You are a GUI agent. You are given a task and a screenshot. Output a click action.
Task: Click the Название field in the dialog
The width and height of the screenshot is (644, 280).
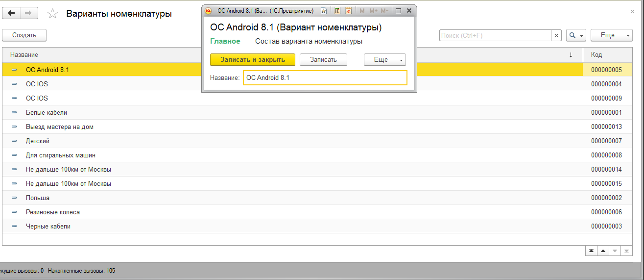[x=325, y=77]
